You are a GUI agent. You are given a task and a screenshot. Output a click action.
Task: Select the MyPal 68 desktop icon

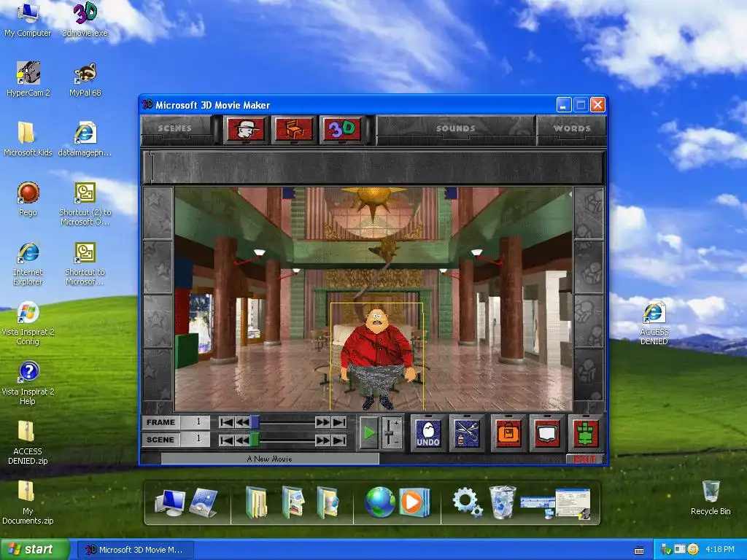point(85,79)
